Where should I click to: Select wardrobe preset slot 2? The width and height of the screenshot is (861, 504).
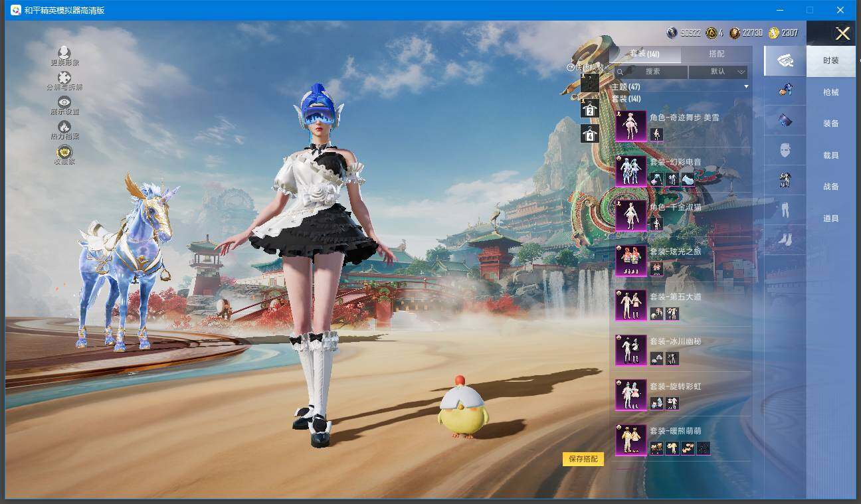590,109
